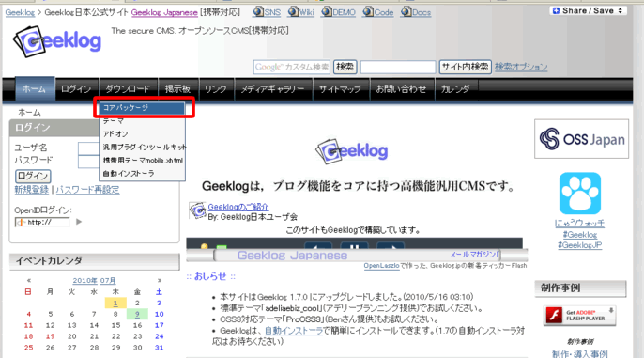Open the Share / Save widget
Viewport: 644px width, 358px height.
pyautogui.click(x=588, y=10)
